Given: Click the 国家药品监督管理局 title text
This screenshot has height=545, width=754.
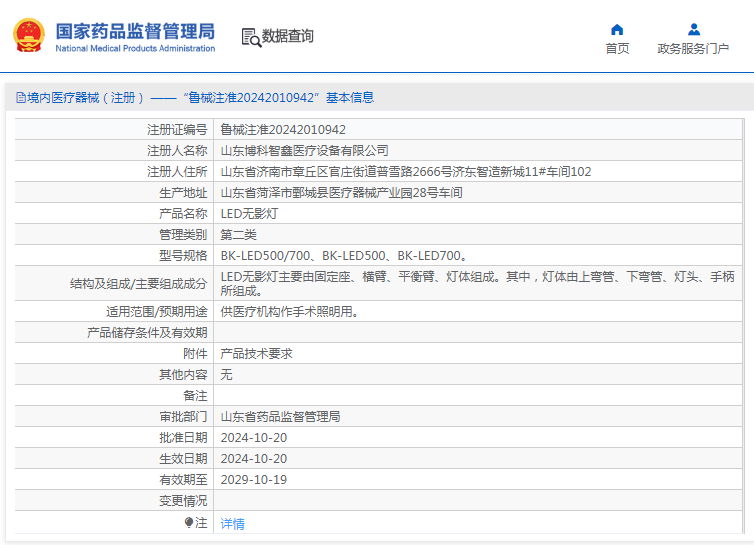Looking at the screenshot, I should pyautogui.click(x=135, y=31).
